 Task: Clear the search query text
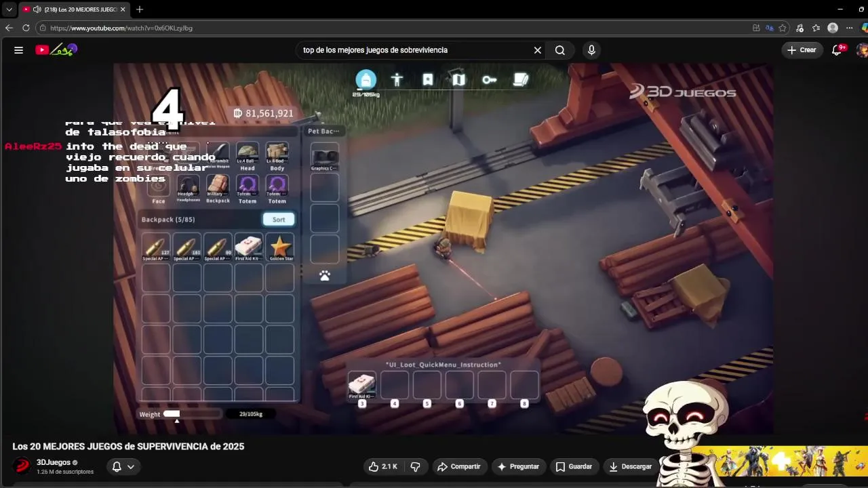(x=537, y=50)
